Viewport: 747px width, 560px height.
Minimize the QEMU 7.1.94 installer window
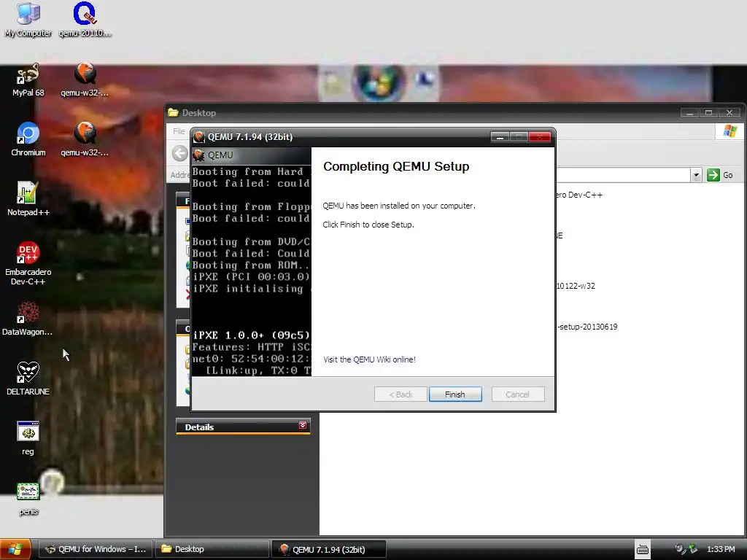point(500,137)
